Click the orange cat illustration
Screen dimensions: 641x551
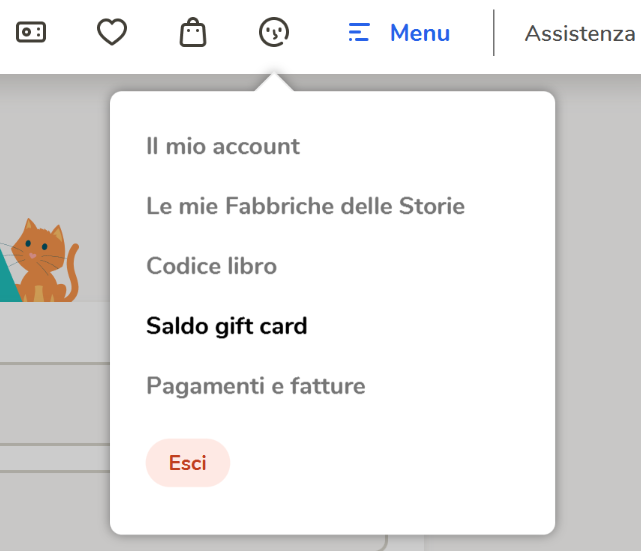(45, 261)
